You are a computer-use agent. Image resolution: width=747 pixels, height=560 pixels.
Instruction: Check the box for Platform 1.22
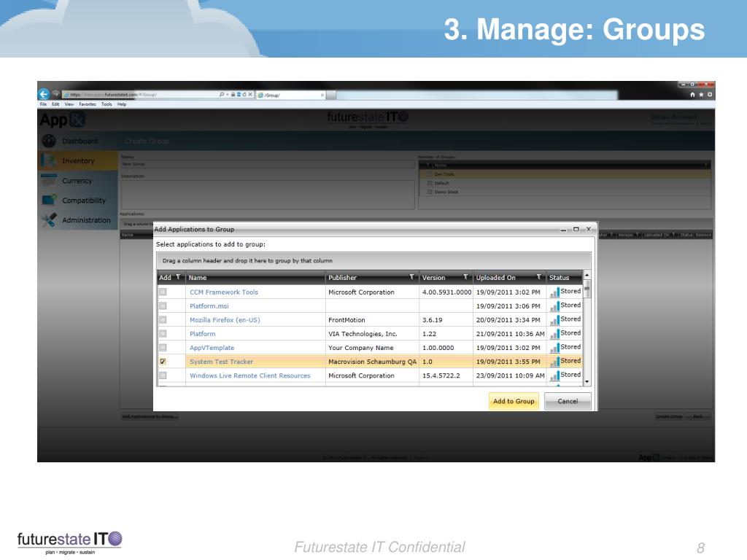[x=163, y=334]
